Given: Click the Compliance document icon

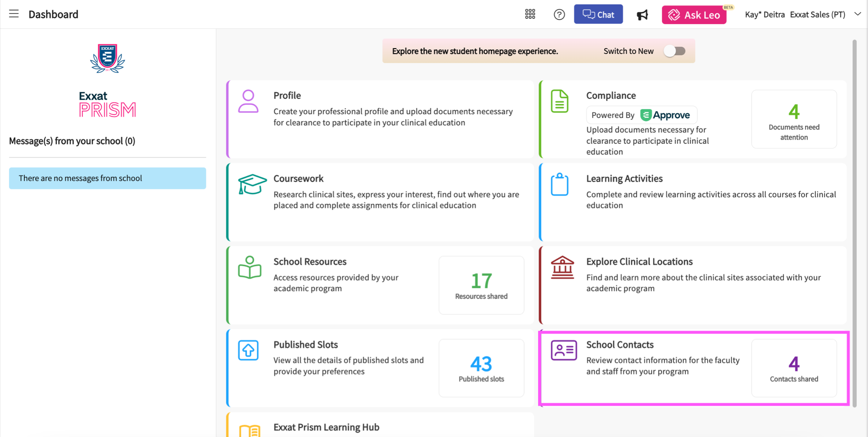Looking at the screenshot, I should pos(559,101).
